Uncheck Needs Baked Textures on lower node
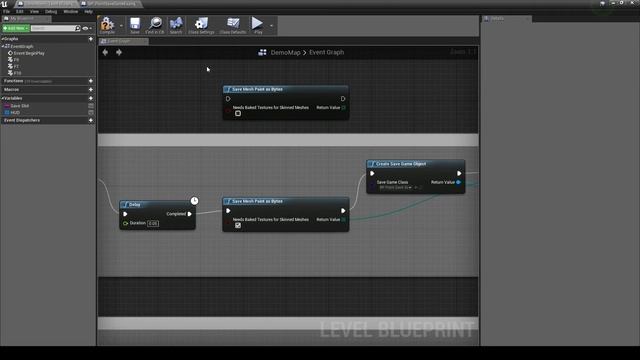 238,225
